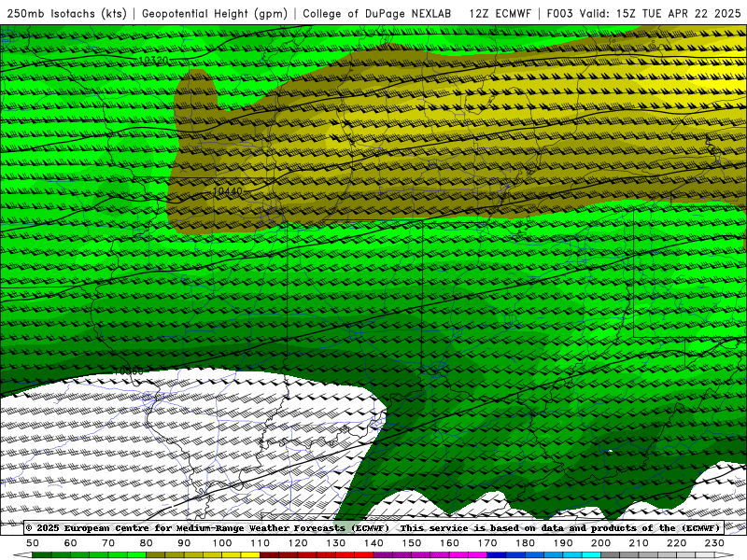Click the 10320 height contour label
The width and height of the screenshot is (747, 560).
153,61
